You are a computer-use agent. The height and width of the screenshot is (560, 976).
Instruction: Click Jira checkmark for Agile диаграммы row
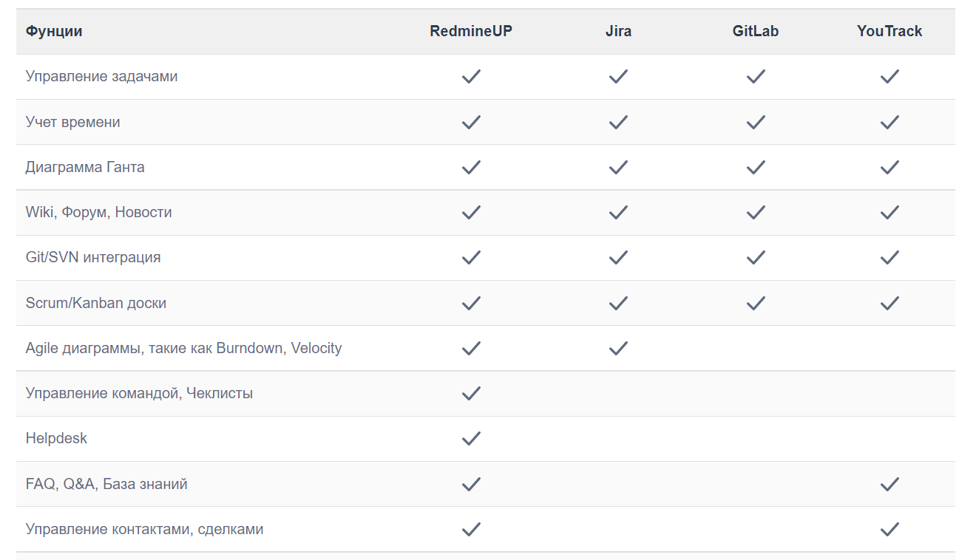(x=618, y=348)
